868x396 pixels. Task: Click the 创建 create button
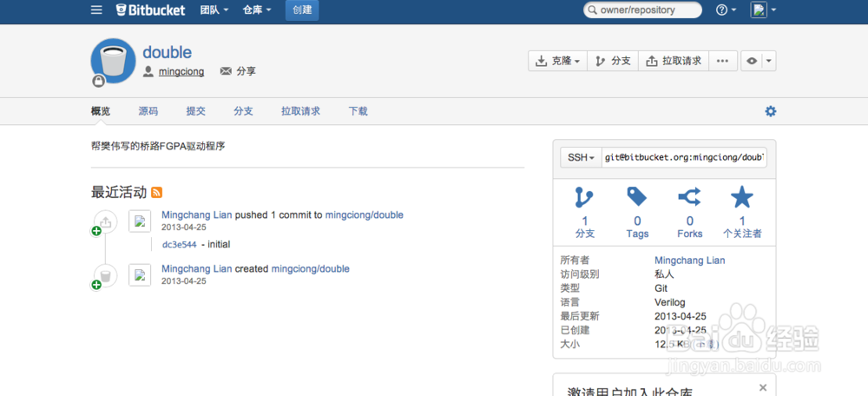click(302, 10)
